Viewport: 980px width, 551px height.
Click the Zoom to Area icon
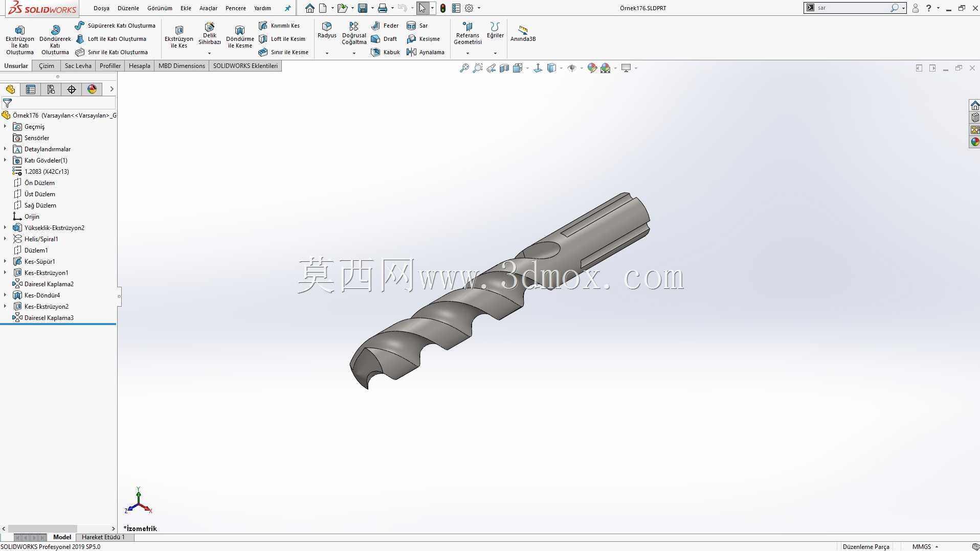[x=478, y=68]
